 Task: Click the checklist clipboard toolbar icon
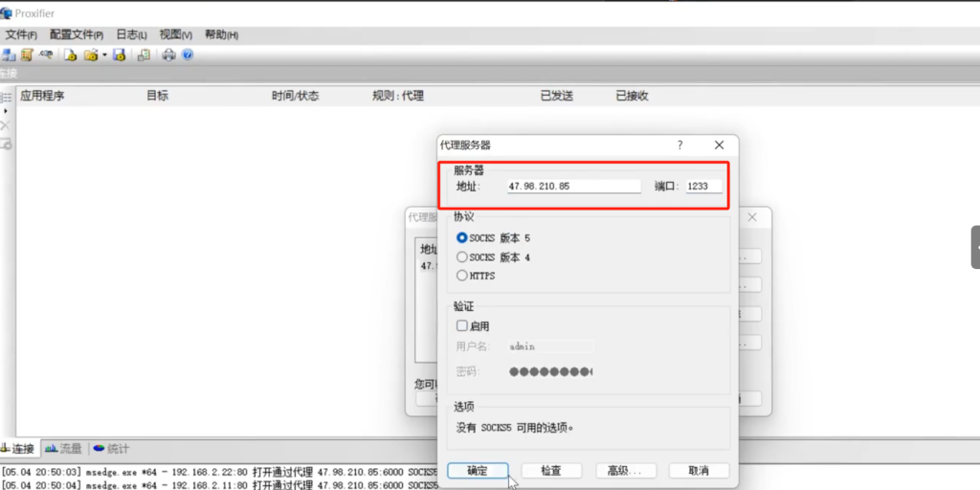point(144,55)
